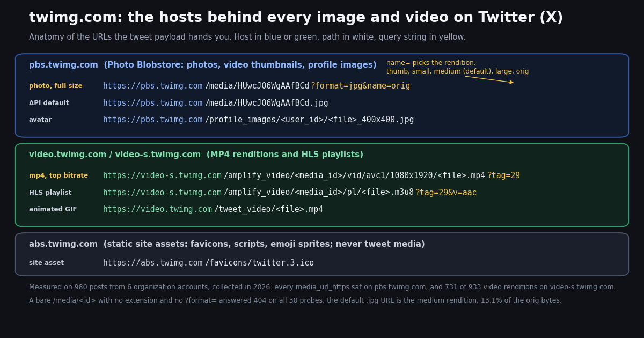The height and width of the screenshot is (338, 644).
Task: Click the path '/amplify_video/<media_id>/pl/<file>.m3u8'
Action: coord(319,193)
